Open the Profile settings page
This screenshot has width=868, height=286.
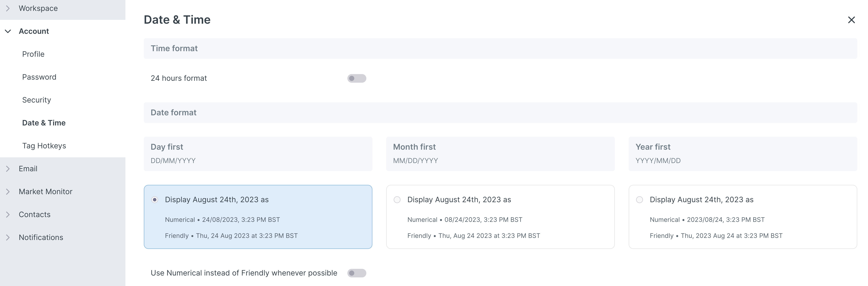[33, 54]
